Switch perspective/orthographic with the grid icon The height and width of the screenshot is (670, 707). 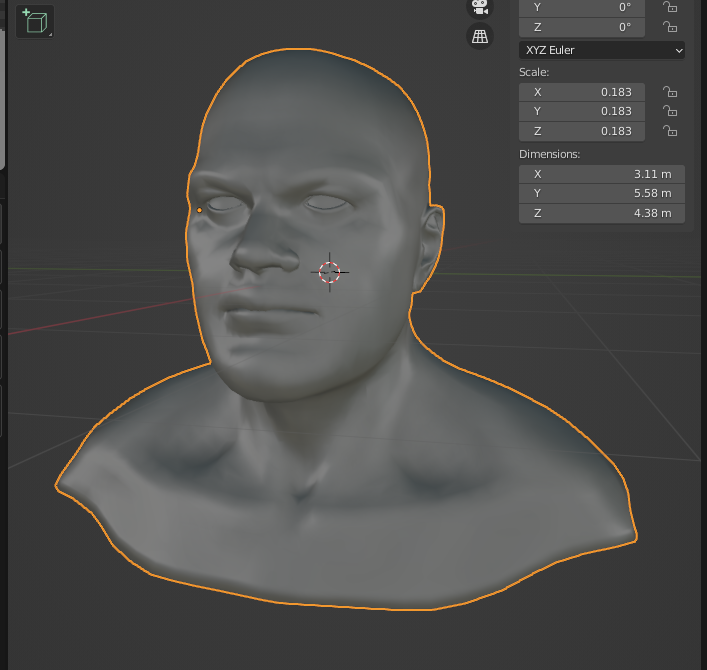(x=480, y=37)
